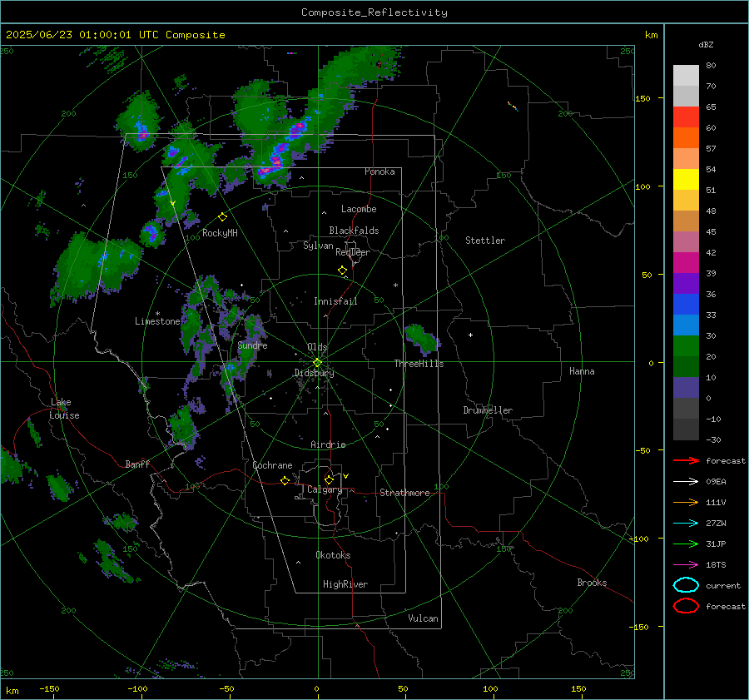749x700 pixels.
Task: Click the RedDeer city label
Action: coord(353,252)
